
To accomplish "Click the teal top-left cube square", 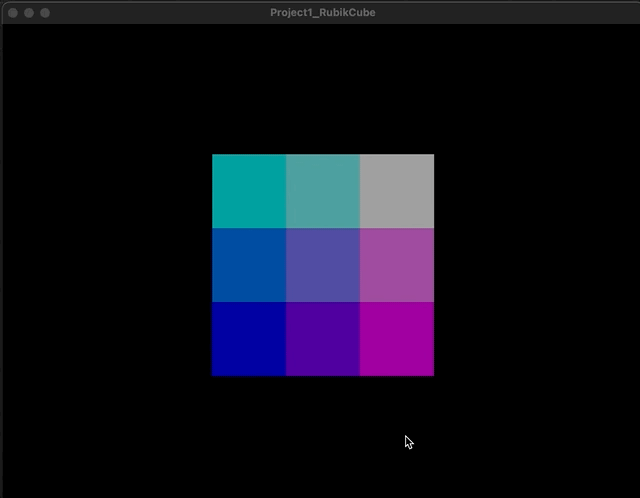I will point(249,191).
